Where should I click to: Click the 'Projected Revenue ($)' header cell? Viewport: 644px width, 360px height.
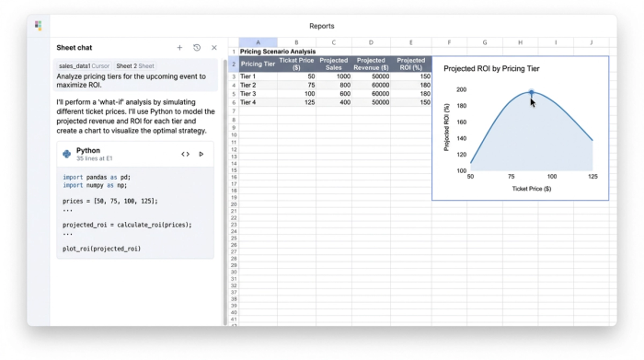tap(371, 64)
